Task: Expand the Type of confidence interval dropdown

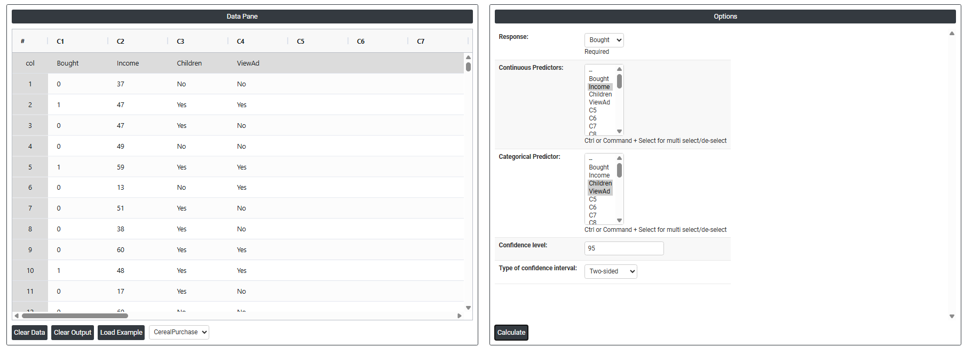Action: (x=611, y=271)
